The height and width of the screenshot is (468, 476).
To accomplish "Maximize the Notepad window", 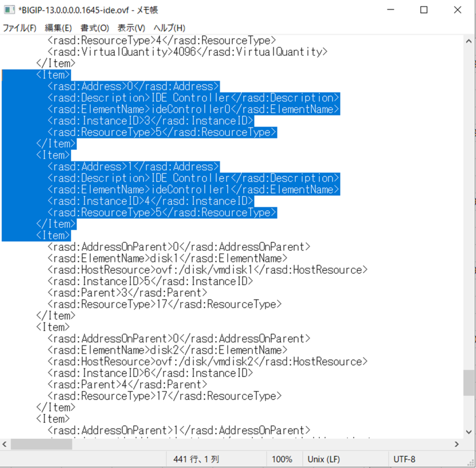I will point(423,10).
